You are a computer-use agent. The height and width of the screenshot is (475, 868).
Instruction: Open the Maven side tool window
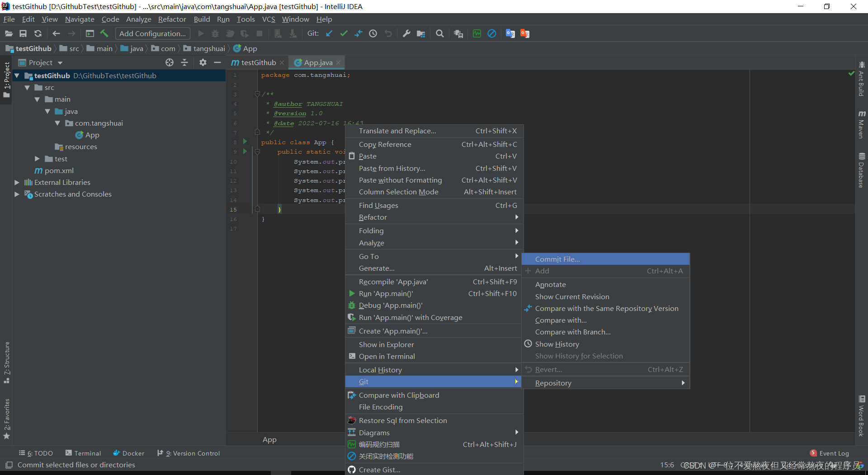click(862, 125)
